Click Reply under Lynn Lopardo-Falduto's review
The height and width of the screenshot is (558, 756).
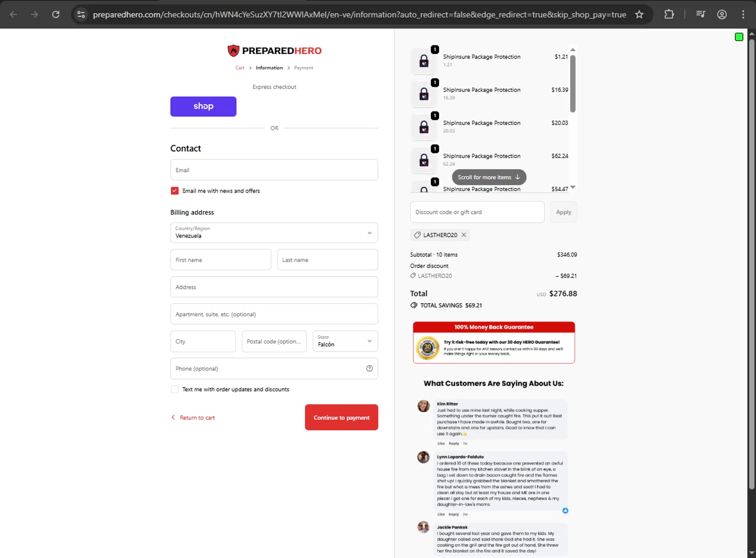454,514
